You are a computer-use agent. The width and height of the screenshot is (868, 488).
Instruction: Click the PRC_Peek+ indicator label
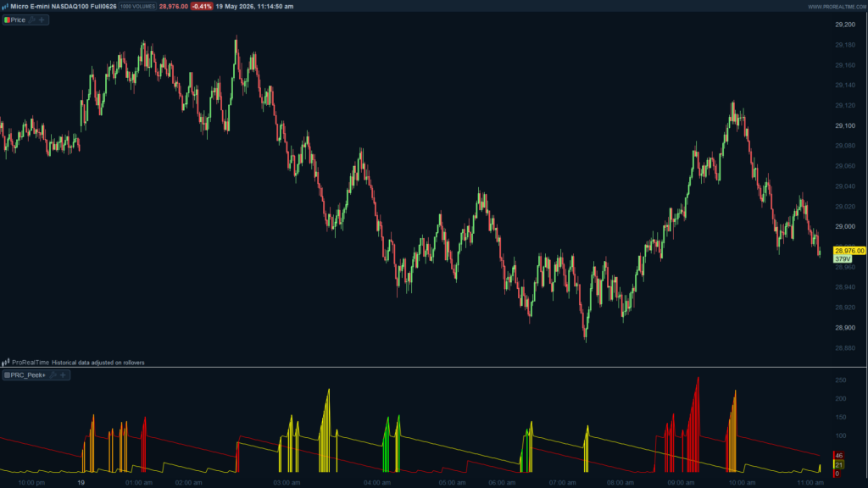pos(28,375)
